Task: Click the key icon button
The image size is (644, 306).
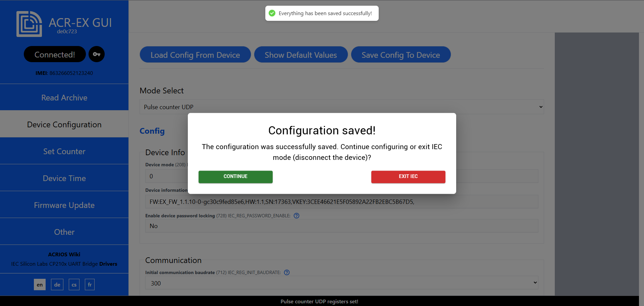Action: (97, 54)
